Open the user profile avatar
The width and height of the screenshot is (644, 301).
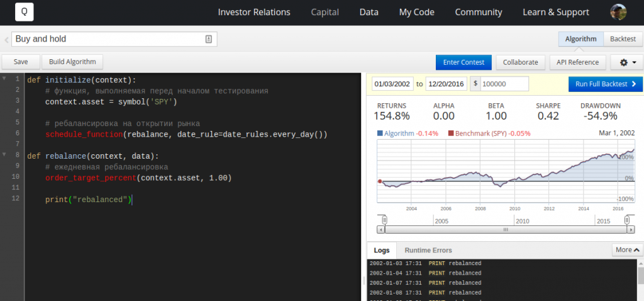click(619, 12)
